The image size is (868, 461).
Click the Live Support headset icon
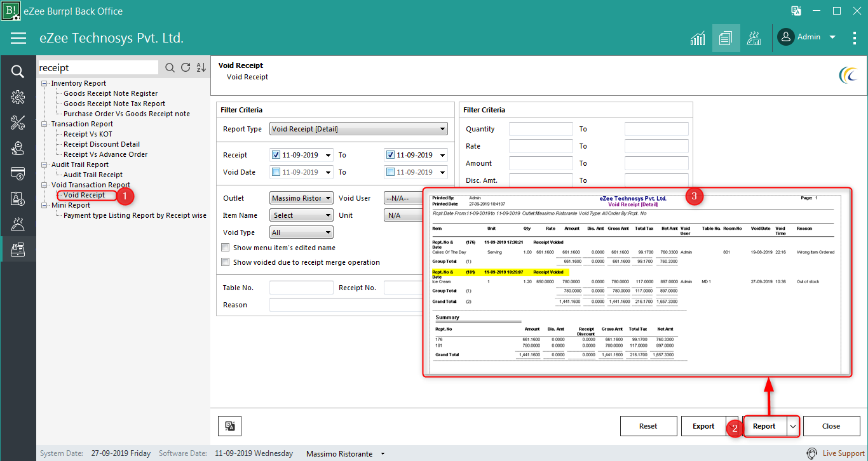tap(811, 453)
